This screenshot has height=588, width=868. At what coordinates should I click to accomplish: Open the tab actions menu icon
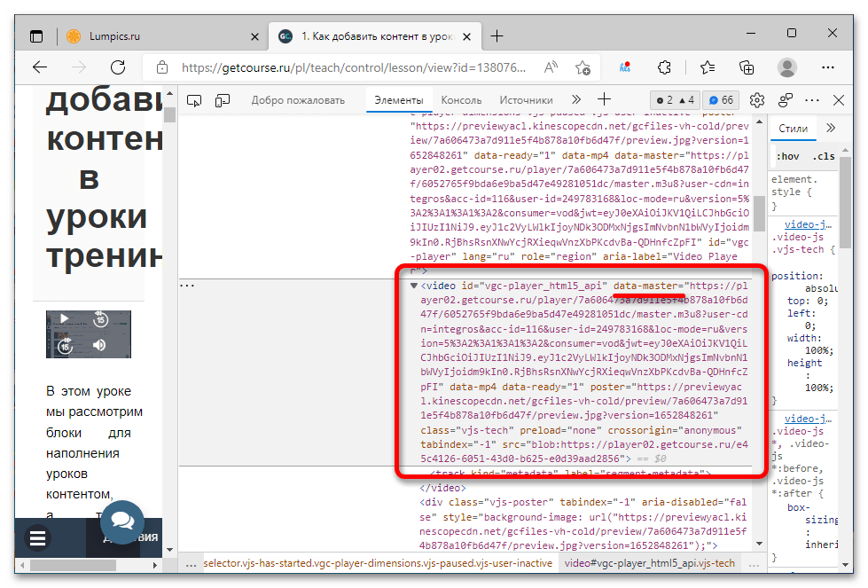tap(36, 36)
